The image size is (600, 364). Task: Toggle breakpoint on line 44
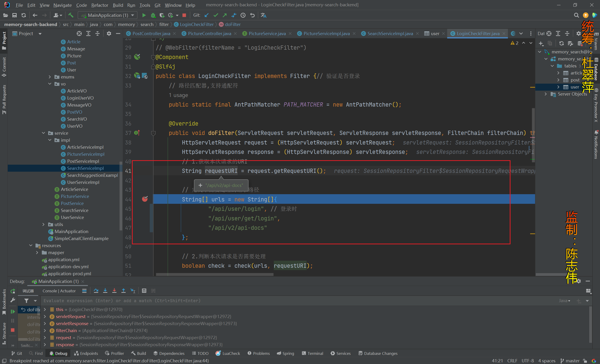click(x=145, y=199)
